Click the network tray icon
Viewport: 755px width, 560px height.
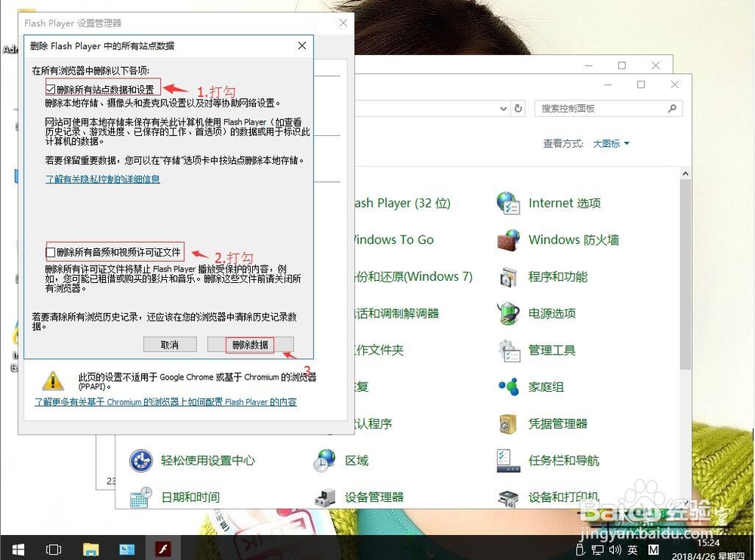[x=597, y=550]
